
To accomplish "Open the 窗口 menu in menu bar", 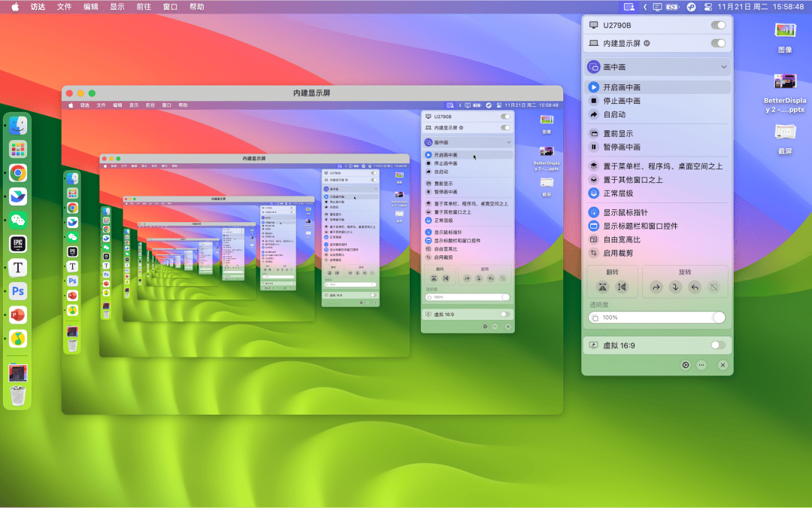I will pos(171,7).
